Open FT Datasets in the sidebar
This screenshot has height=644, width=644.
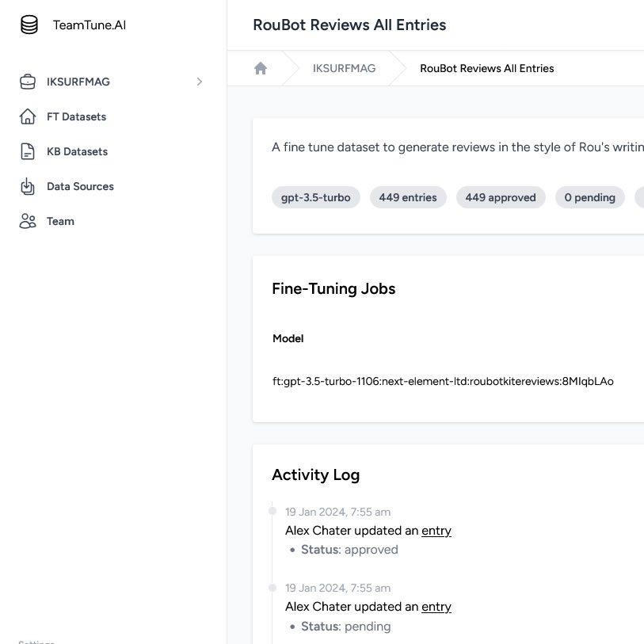[x=76, y=116]
